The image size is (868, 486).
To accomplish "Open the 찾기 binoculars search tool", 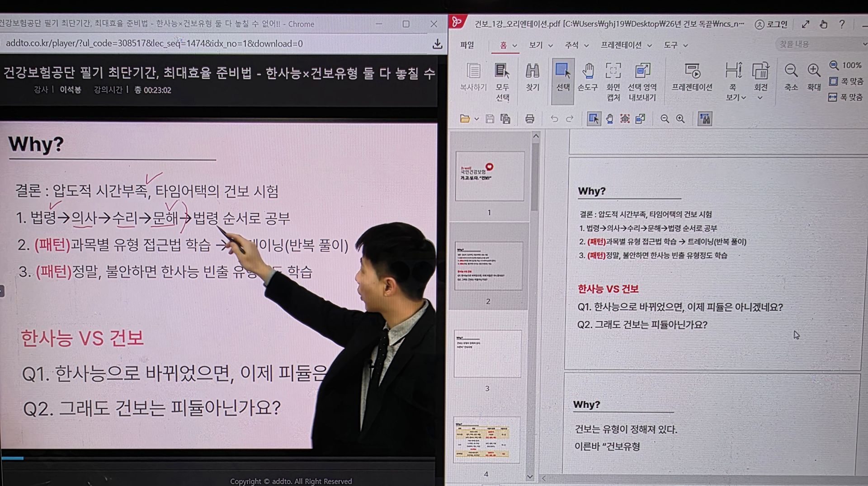I will pyautogui.click(x=532, y=77).
